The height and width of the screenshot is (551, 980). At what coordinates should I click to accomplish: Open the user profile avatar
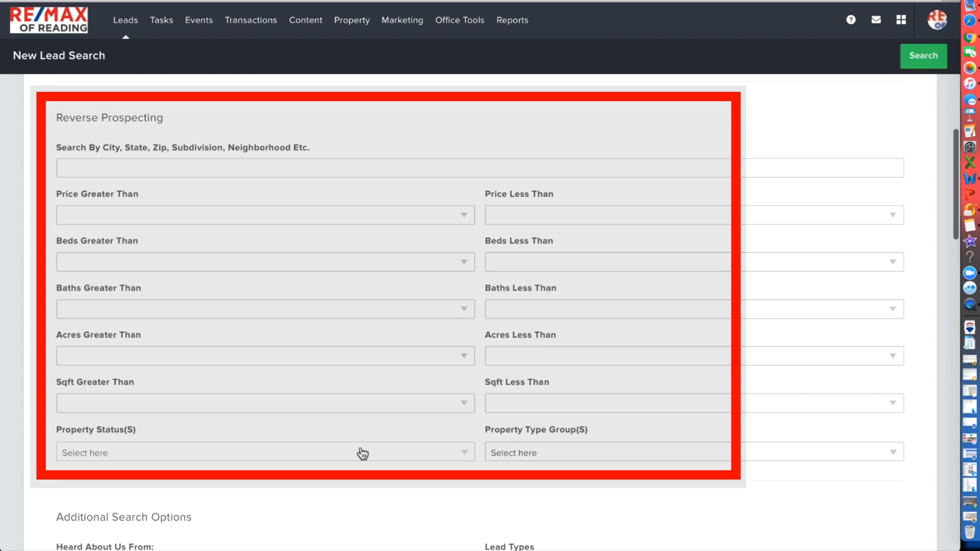coord(937,20)
